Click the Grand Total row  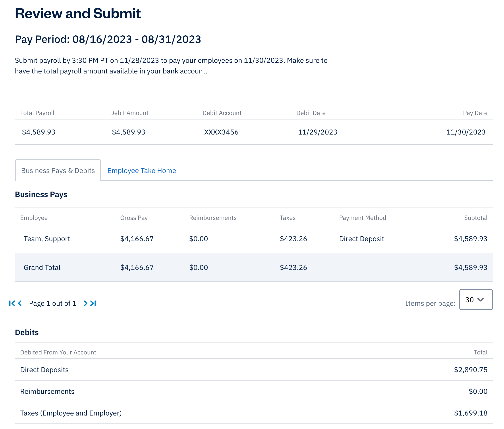(42, 267)
